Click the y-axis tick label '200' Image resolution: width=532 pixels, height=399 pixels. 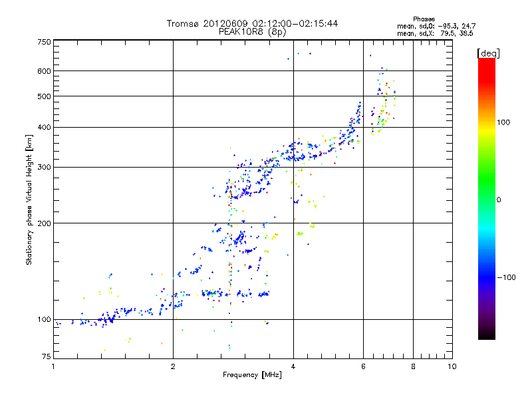pos(44,223)
